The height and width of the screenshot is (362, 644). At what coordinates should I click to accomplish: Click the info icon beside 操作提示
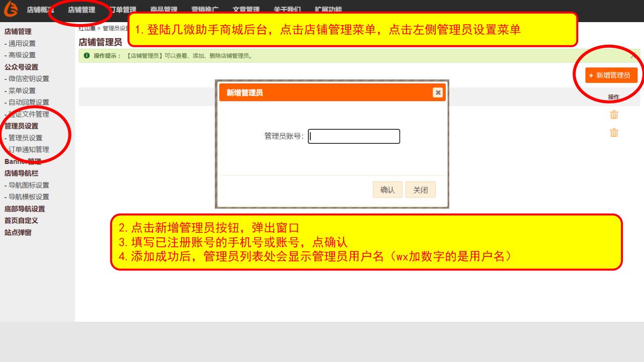tap(87, 56)
